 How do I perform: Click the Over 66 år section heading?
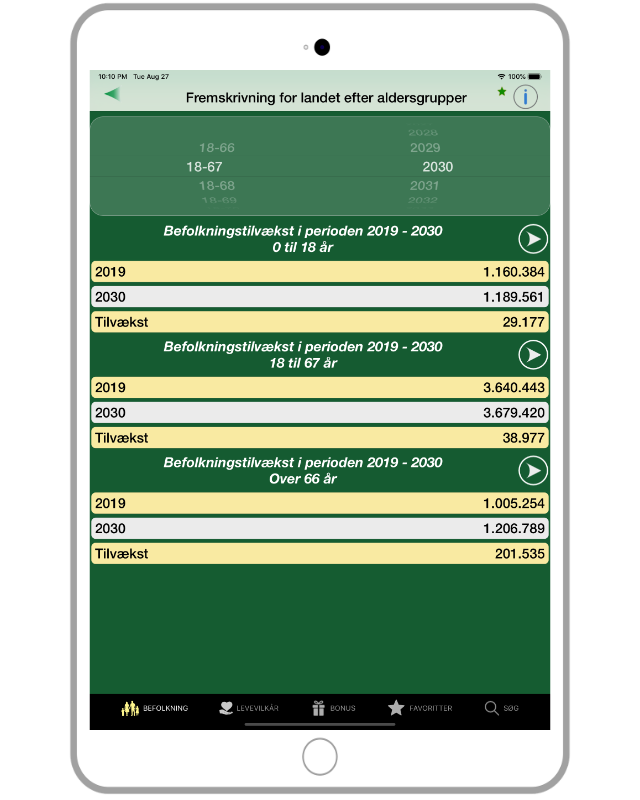click(x=303, y=470)
